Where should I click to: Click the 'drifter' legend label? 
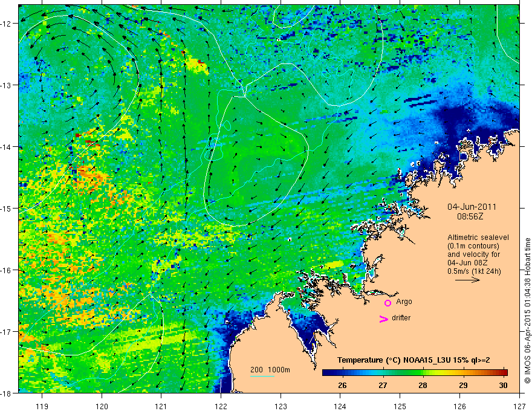(401, 318)
